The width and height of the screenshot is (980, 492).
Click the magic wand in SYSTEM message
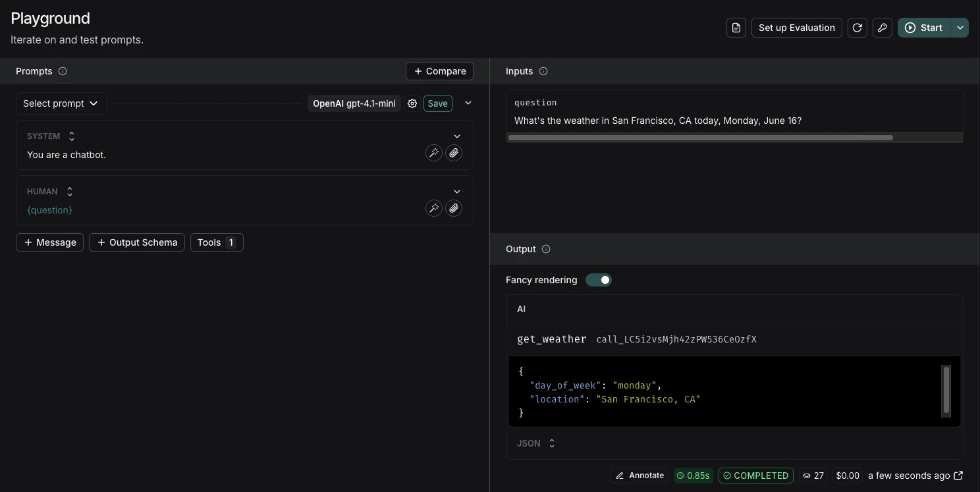click(x=434, y=153)
